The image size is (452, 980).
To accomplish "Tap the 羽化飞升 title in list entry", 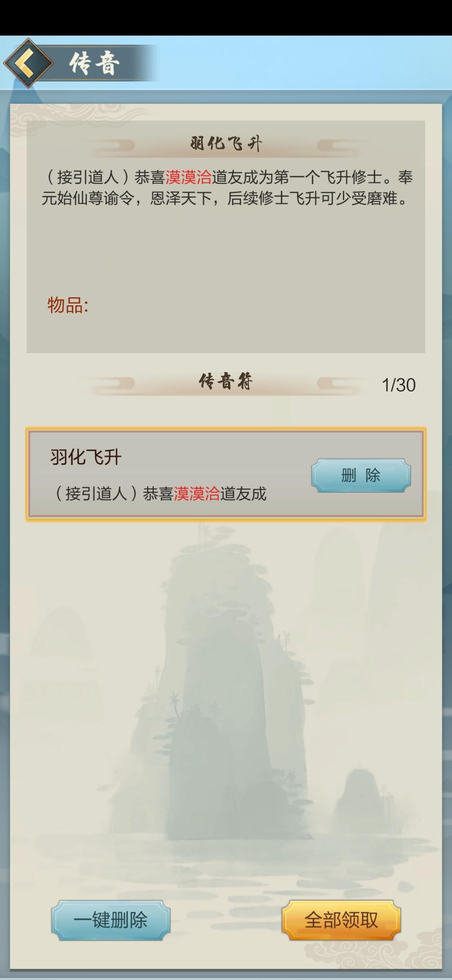I will click(x=86, y=457).
